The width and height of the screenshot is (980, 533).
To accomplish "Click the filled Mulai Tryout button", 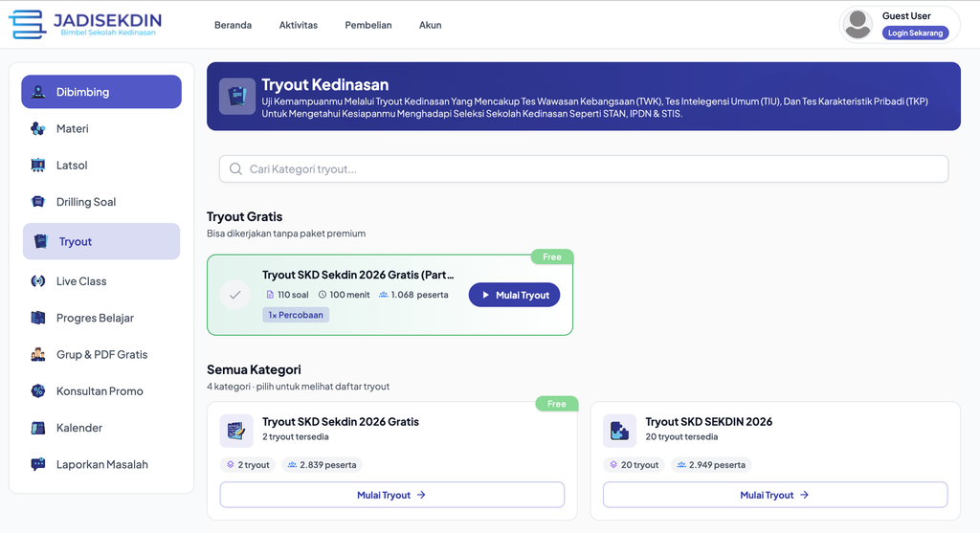I will [514, 295].
